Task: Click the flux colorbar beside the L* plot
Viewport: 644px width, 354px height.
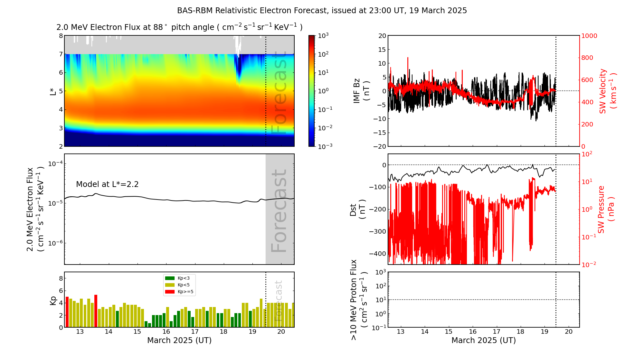Action: [312, 91]
